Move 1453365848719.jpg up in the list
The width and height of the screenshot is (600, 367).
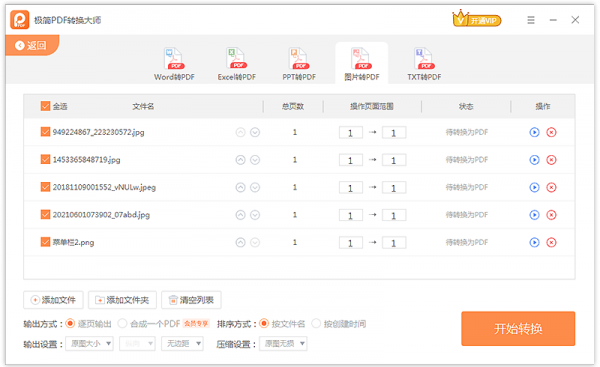pyautogui.click(x=240, y=160)
